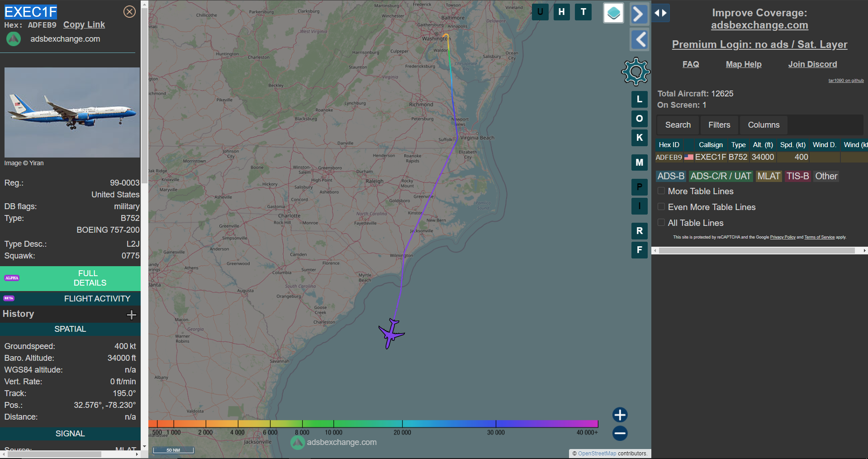Toggle the ADS-B source filter
The image size is (868, 459).
point(671,176)
